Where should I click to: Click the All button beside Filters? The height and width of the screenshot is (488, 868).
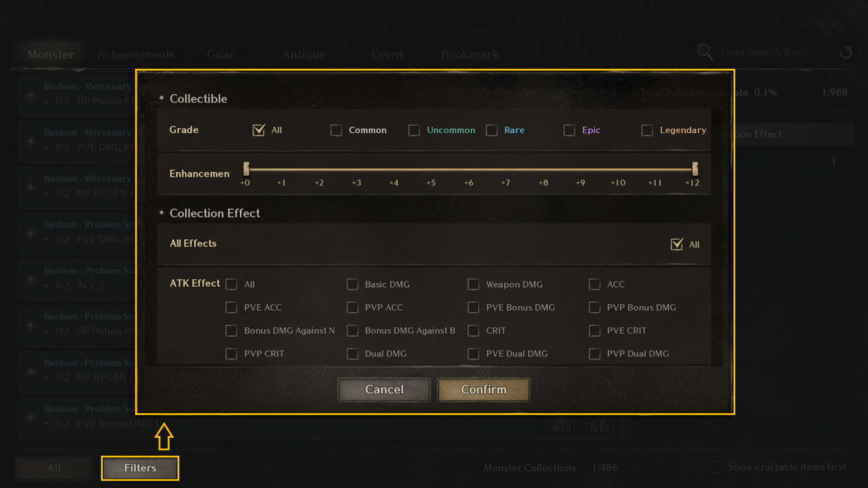coord(54,468)
